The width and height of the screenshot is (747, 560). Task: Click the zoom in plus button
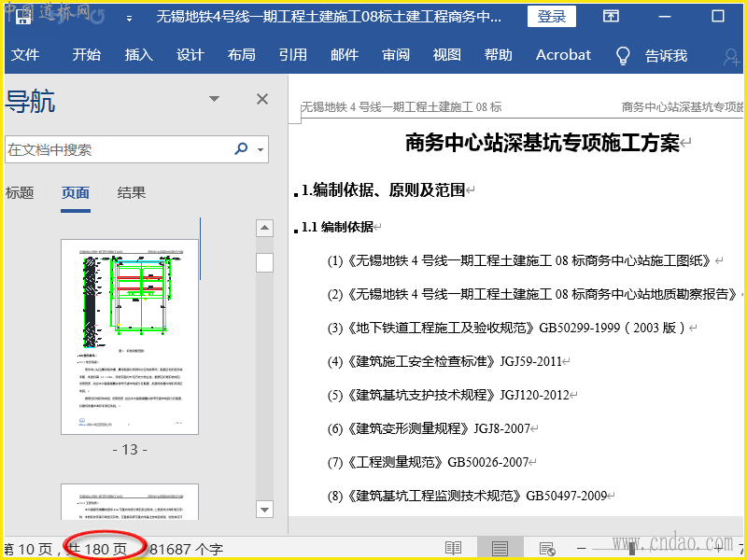click(718, 549)
